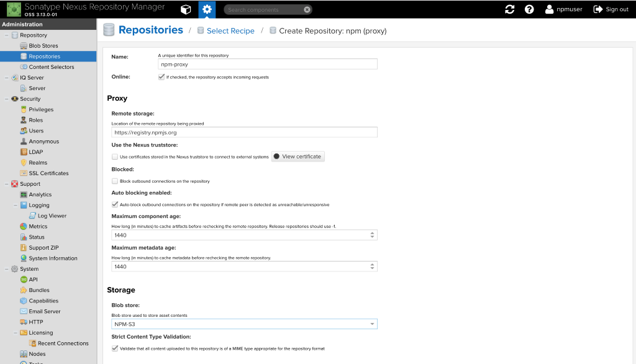Open the Browse components cube icon
Image resolution: width=636 pixels, height=364 pixels.
pyautogui.click(x=186, y=9)
